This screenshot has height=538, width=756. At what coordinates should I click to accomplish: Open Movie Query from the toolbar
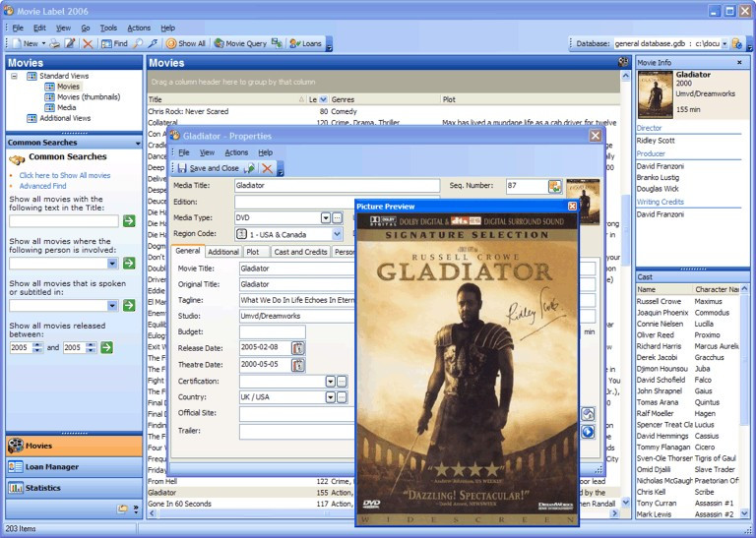pyautogui.click(x=240, y=43)
